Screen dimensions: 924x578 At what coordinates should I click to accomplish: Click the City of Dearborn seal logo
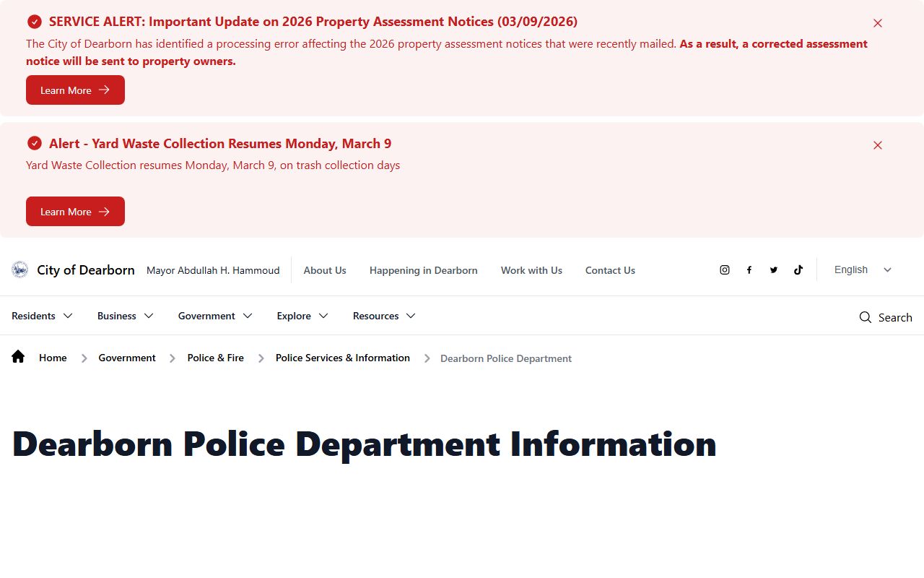20,269
